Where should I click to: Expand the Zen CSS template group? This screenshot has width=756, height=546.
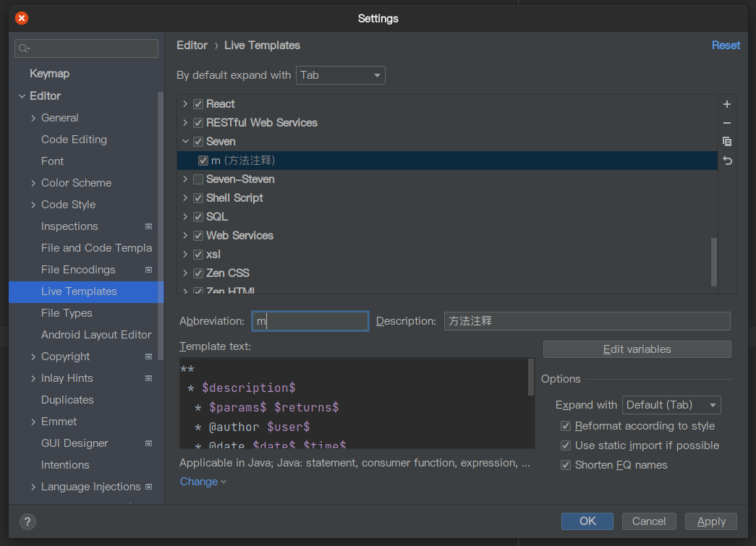pos(185,273)
